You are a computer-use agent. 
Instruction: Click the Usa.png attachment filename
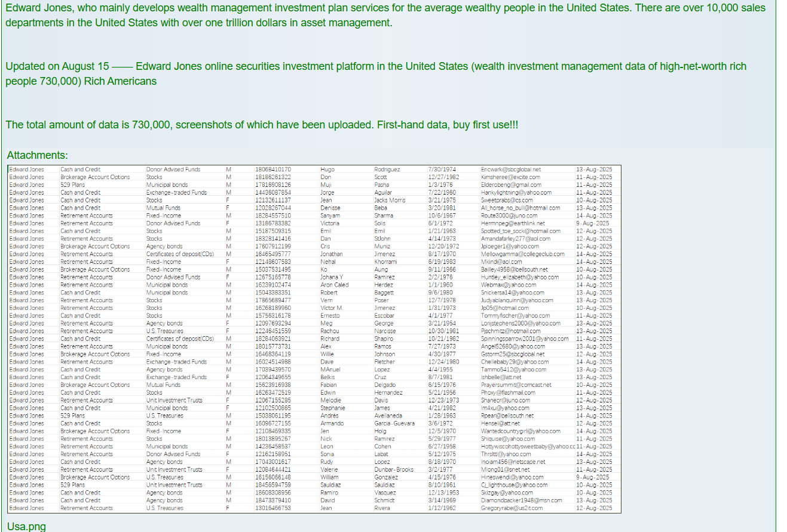pyautogui.click(x=26, y=526)
